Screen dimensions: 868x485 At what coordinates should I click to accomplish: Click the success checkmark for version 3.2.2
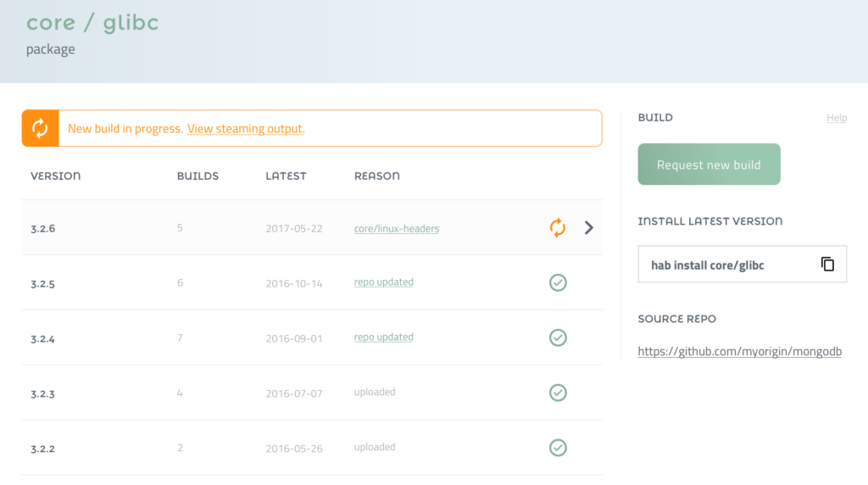click(x=558, y=448)
